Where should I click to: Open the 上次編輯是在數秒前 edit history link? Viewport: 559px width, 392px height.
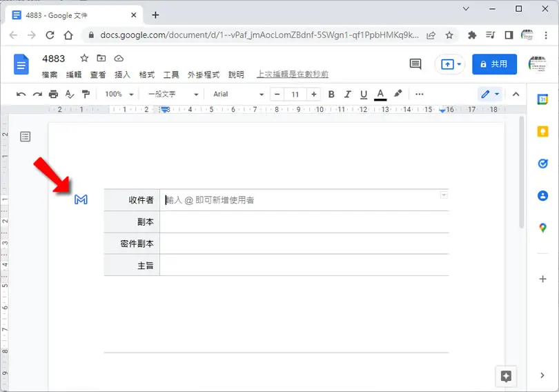293,74
